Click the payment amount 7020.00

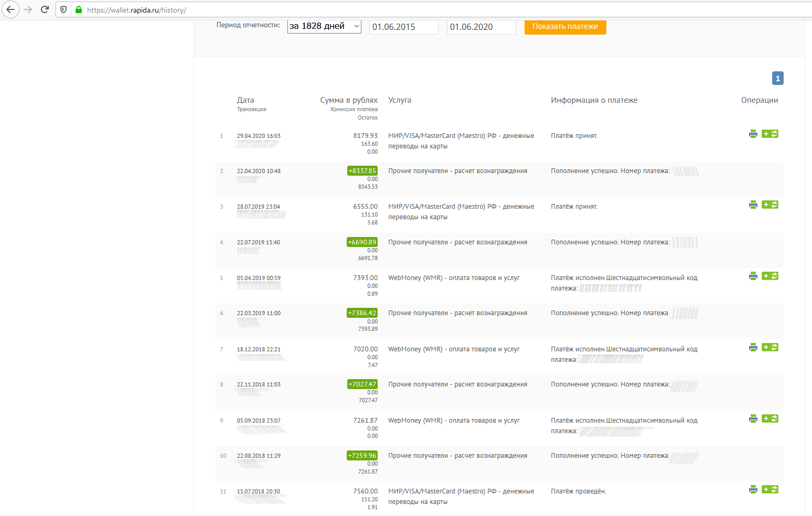click(366, 349)
